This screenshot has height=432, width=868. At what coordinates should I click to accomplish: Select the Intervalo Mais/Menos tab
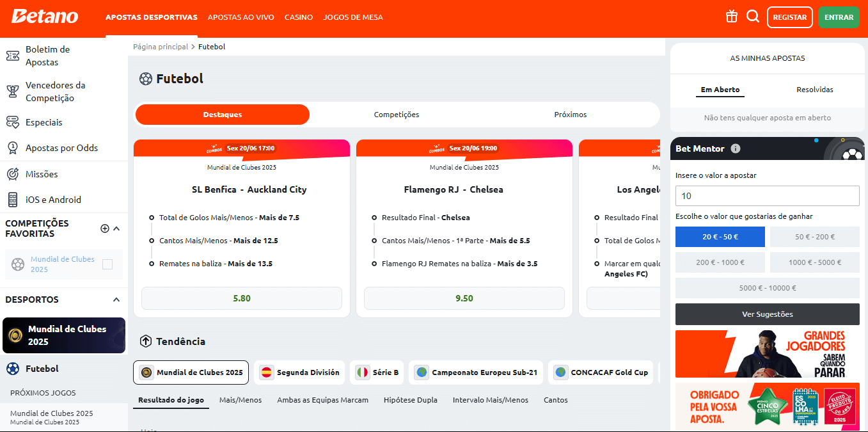coord(491,400)
